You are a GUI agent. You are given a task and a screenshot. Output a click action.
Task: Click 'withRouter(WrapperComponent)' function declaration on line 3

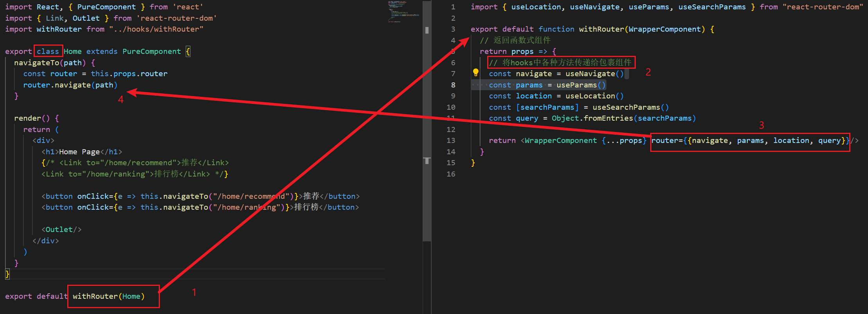[642, 29]
